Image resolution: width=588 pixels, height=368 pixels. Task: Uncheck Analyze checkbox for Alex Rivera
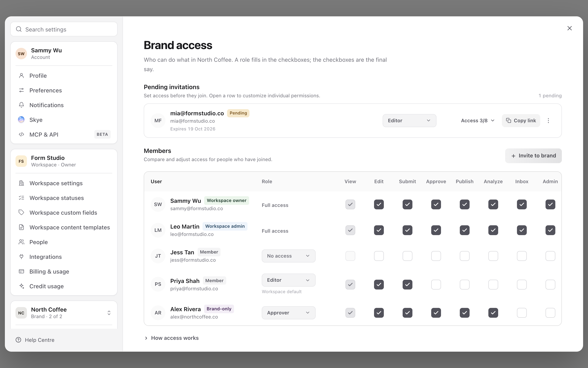493,313
